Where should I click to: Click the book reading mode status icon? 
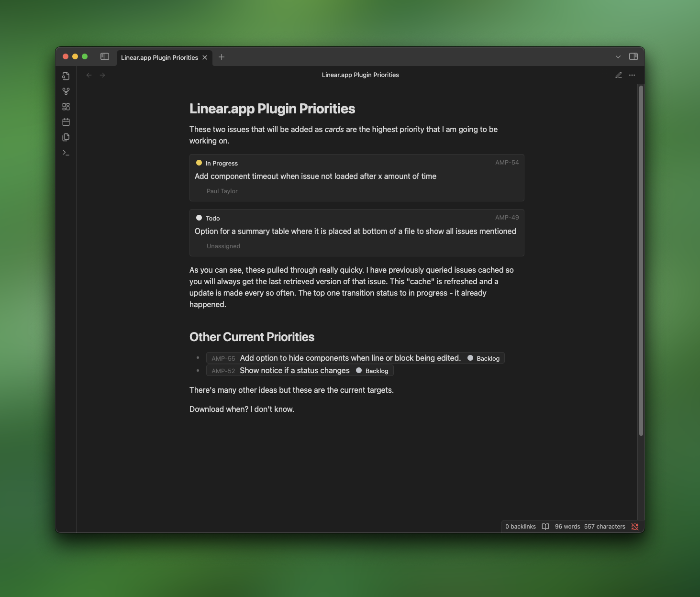(x=545, y=527)
